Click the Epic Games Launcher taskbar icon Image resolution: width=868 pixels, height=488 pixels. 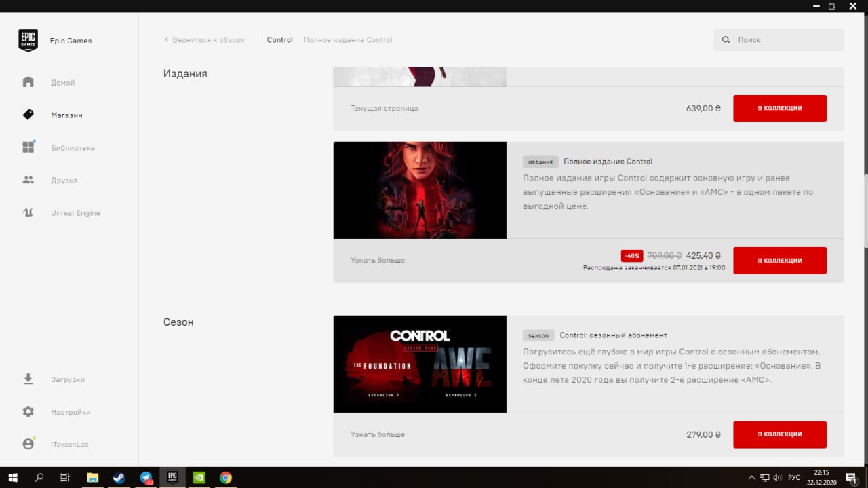click(172, 477)
